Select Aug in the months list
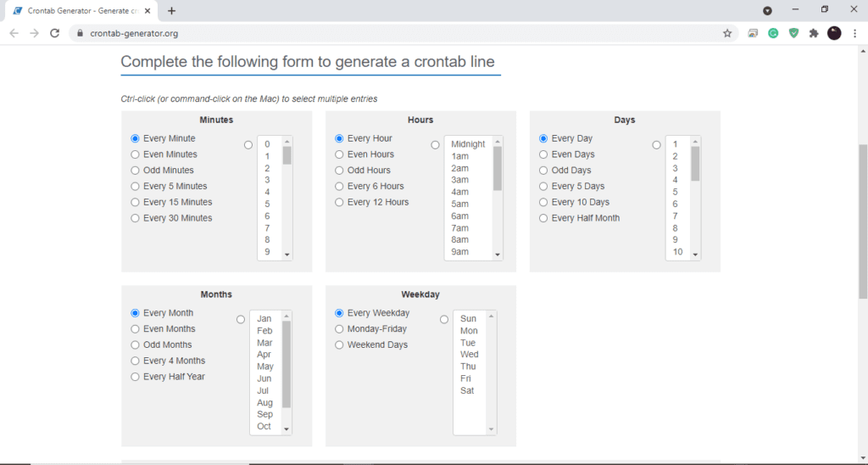868x465 pixels. [264, 403]
